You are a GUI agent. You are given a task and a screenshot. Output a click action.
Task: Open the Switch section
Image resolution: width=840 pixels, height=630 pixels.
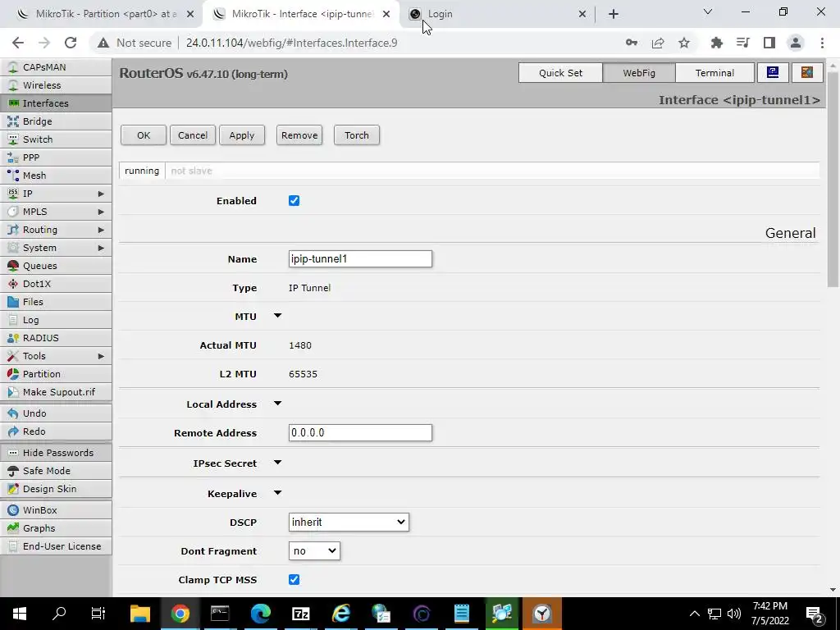click(56, 139)
